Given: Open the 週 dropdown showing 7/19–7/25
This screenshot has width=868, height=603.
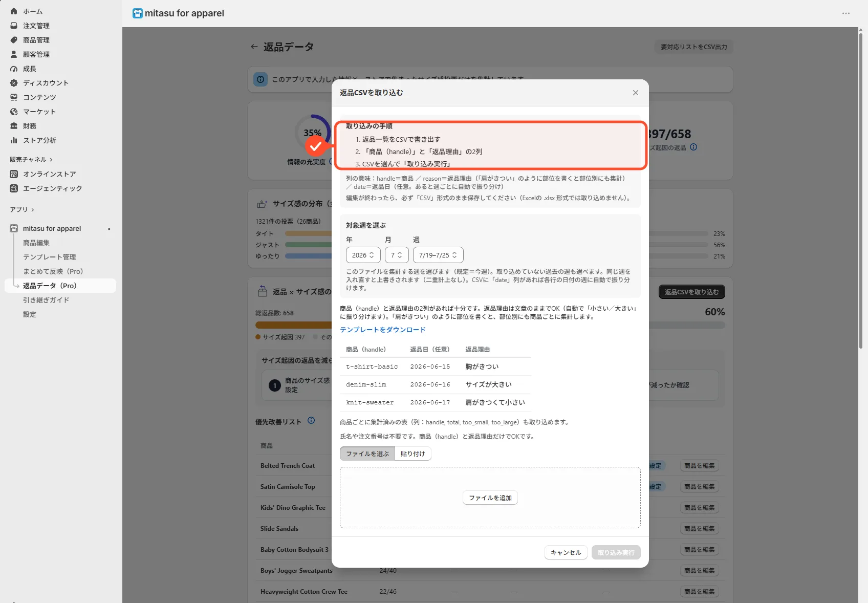Looking at the screenshot, I should click(x=438, y=255).
